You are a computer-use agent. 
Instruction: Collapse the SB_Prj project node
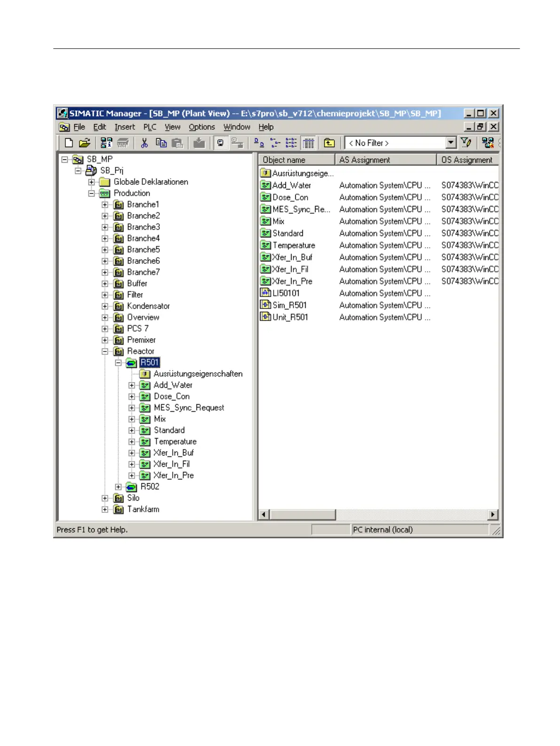[x=78, y=171]
